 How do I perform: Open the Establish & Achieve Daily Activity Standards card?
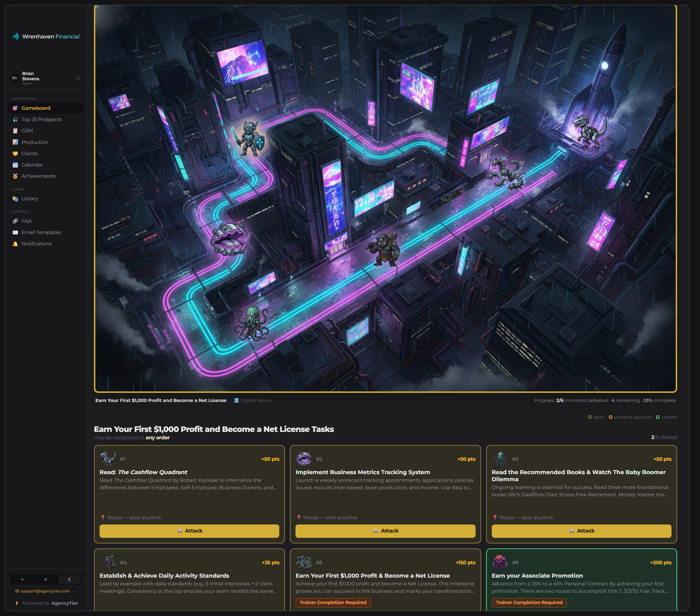[x=189, y=579]
